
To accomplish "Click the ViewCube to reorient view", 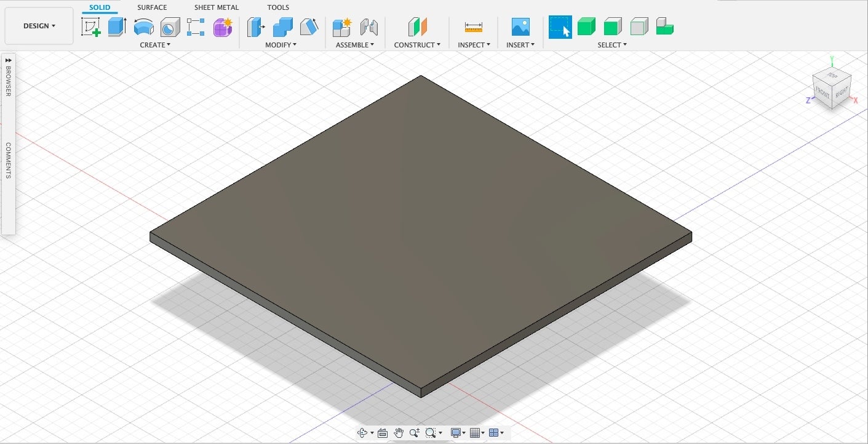I will 832,89.
